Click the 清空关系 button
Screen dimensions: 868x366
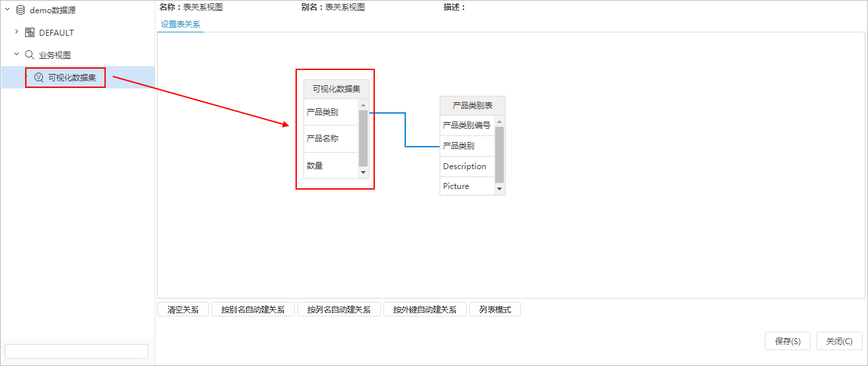pos(183,309)
